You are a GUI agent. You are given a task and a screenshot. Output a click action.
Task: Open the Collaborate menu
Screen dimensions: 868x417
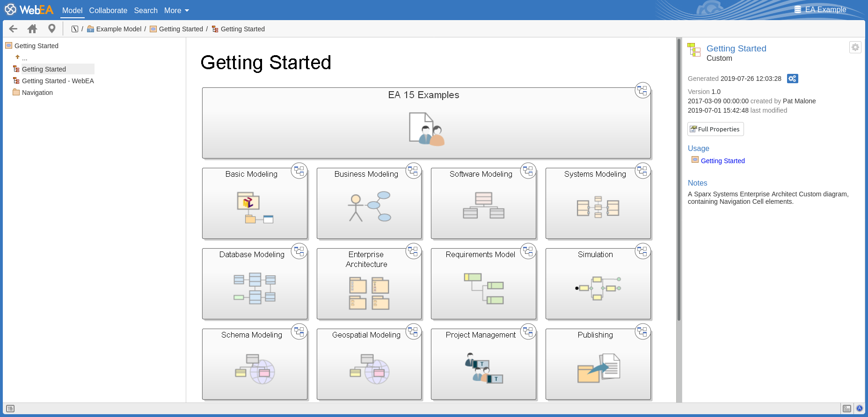point(108,10)
